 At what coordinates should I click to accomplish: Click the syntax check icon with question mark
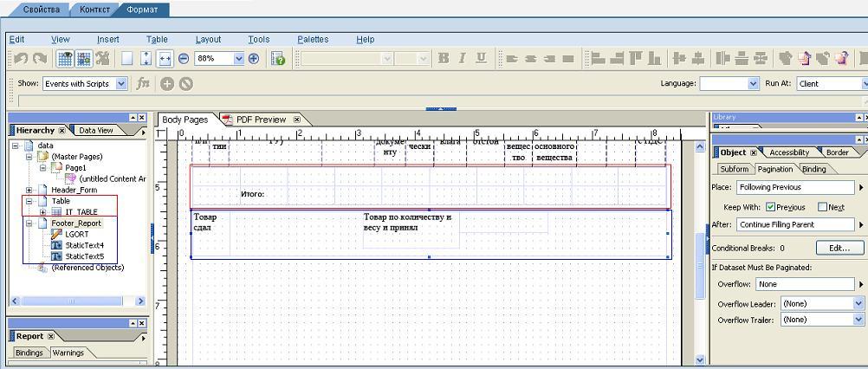pos(278,59)
